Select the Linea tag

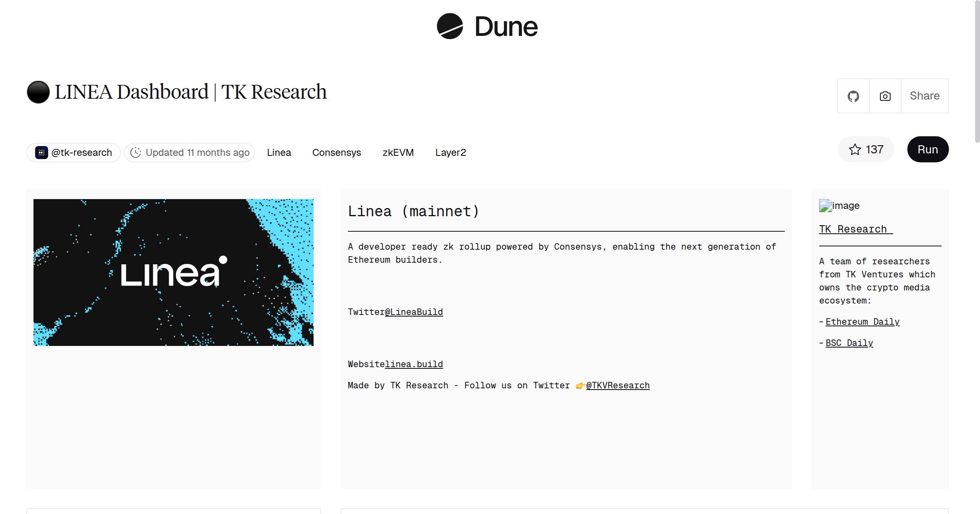(279, 152)
